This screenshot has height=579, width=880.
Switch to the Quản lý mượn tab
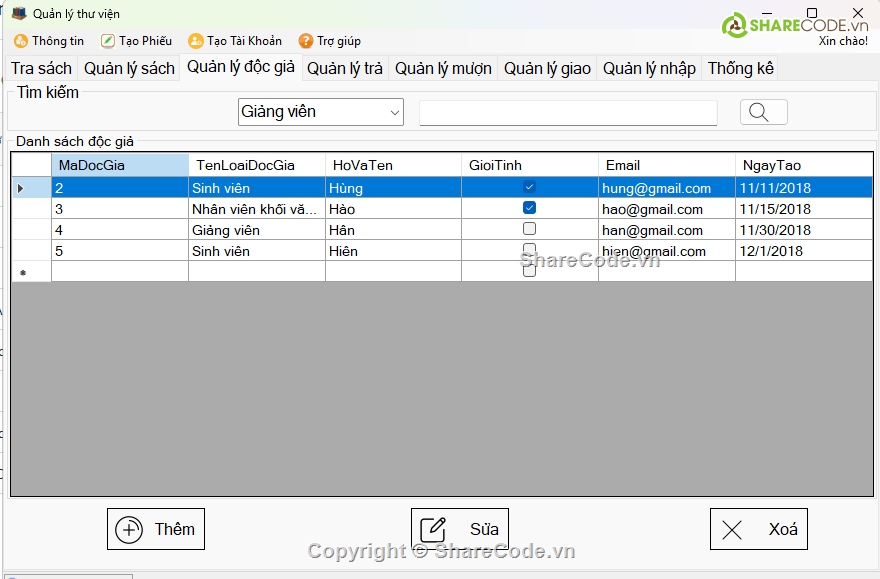(443, 69)
